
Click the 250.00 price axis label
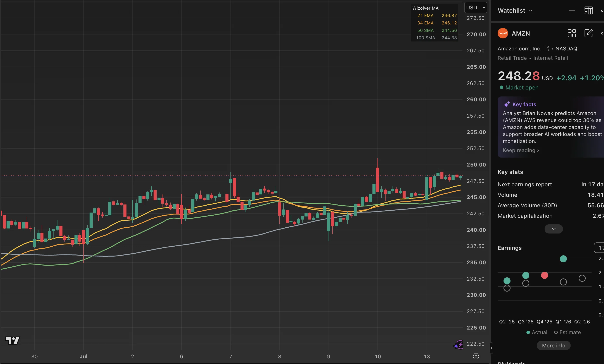click(x=476, y=165)
